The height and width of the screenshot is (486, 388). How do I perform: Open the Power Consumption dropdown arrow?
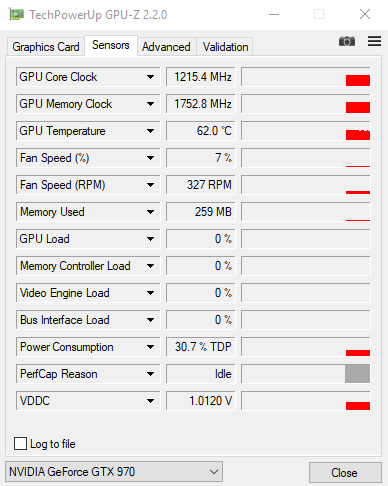coord(150,347)
